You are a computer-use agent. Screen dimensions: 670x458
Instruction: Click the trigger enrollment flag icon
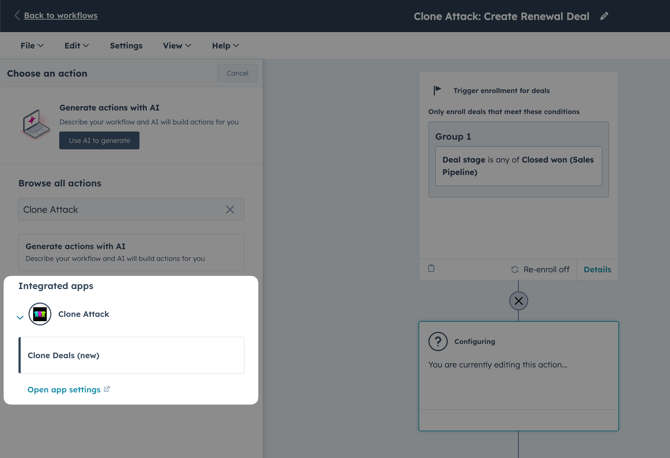click(437, 90)
